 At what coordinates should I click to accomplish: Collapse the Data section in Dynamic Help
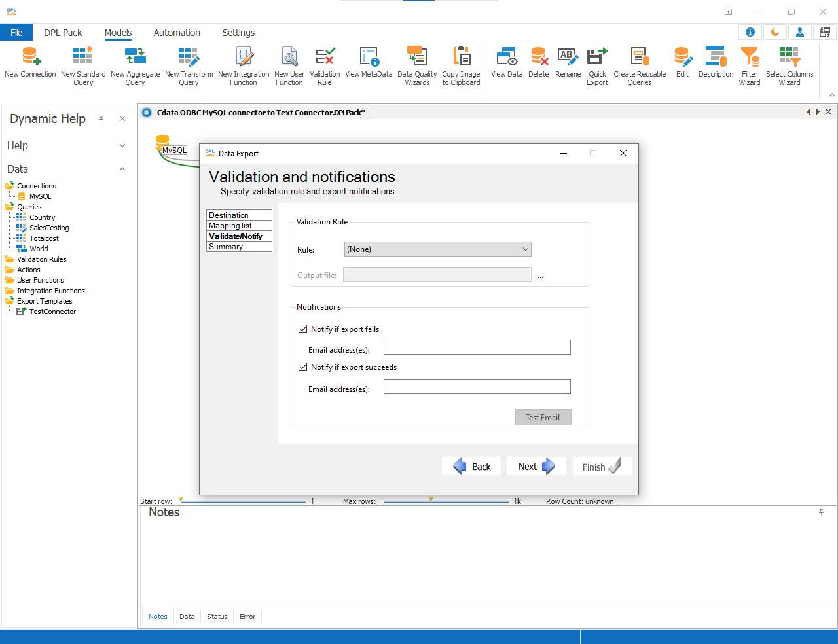point(122,169)
